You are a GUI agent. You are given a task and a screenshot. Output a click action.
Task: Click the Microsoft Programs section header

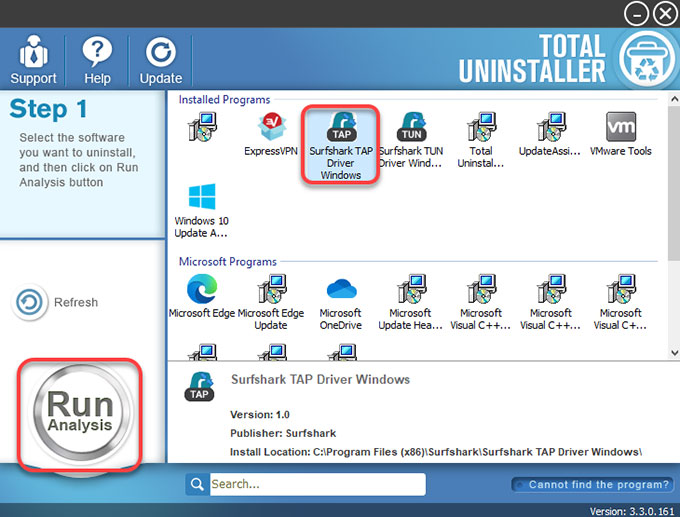(228, 262)
